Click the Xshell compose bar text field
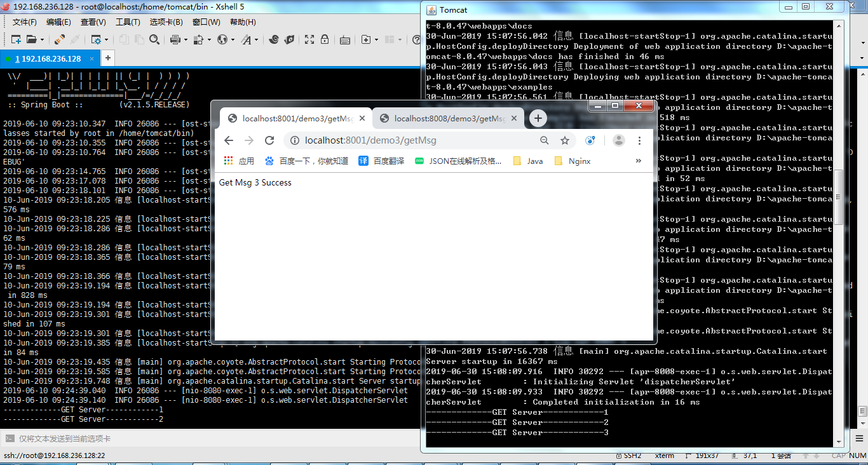This screenshot has height=465, width=868. click(x=210, y=438)
